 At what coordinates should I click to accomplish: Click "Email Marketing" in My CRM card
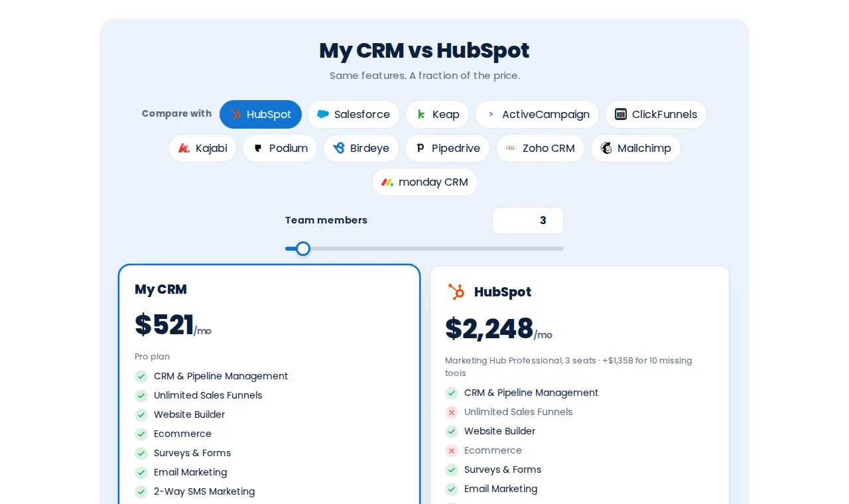click(190, 472)
